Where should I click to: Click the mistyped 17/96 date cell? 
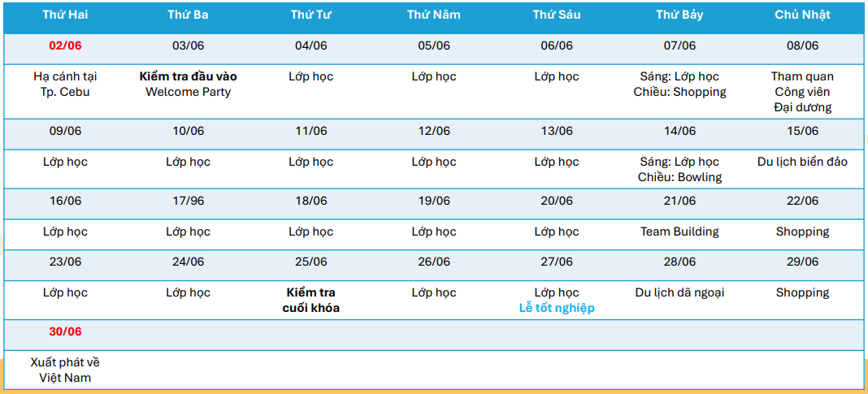(188, 201)
